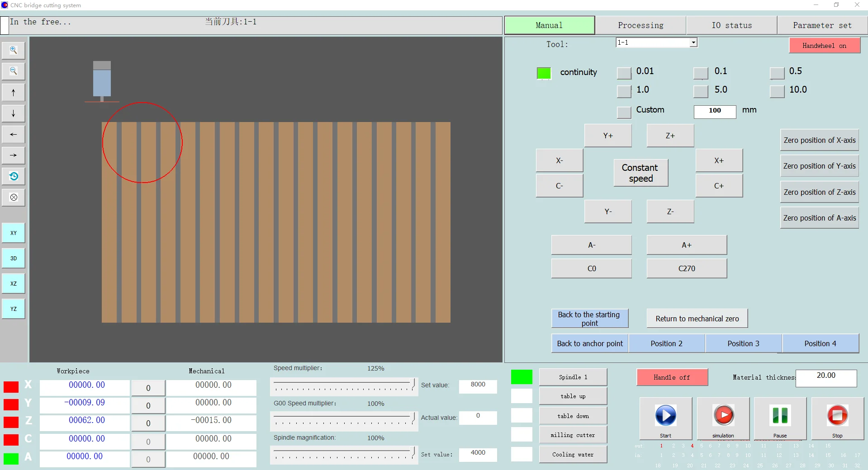Check the Custom step size box

(x=624, y=112)
